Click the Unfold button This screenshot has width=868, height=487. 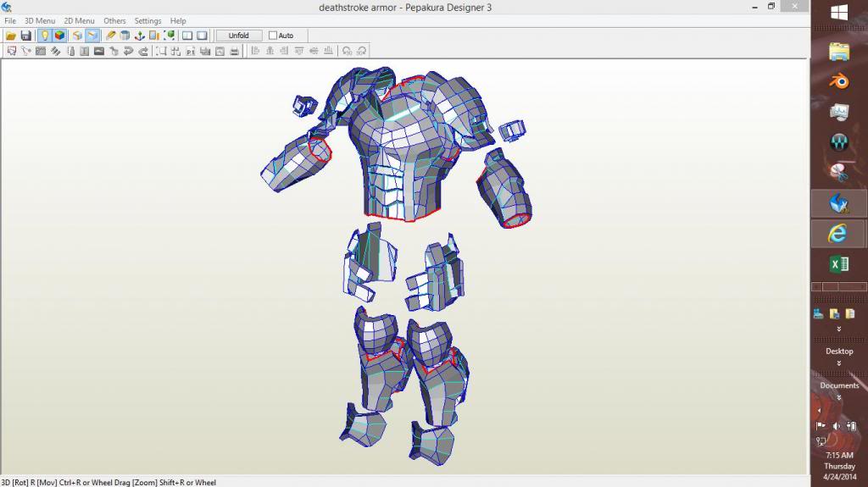[x=238, y=36]
